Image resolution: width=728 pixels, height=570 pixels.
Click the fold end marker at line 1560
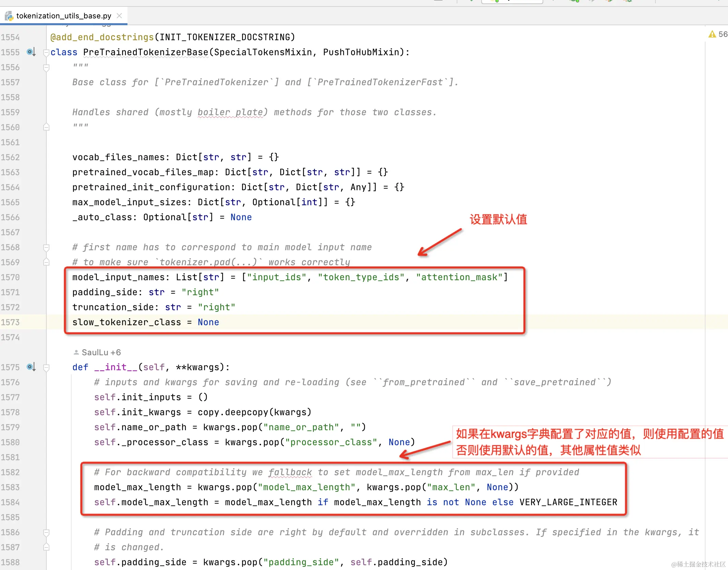46,127
